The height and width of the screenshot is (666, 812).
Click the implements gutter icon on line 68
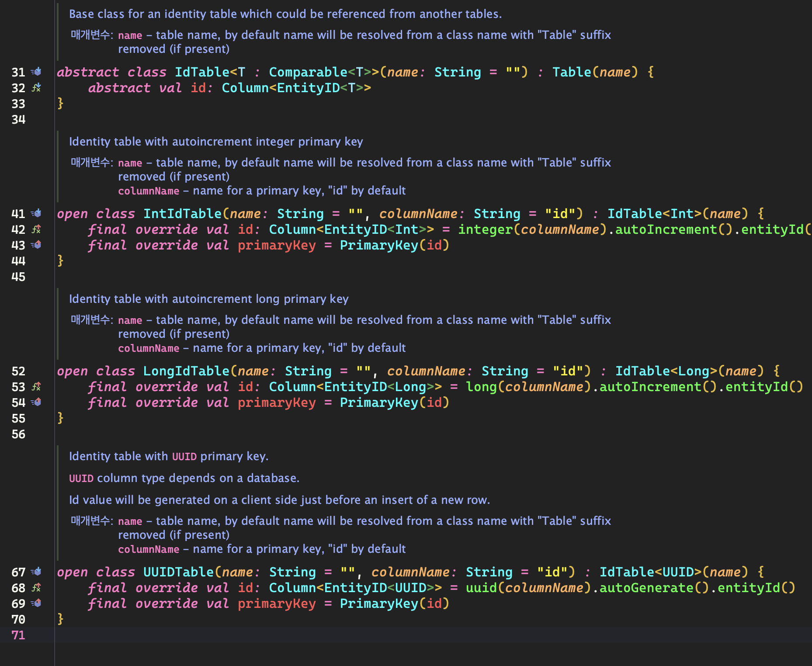coord(36,587)
